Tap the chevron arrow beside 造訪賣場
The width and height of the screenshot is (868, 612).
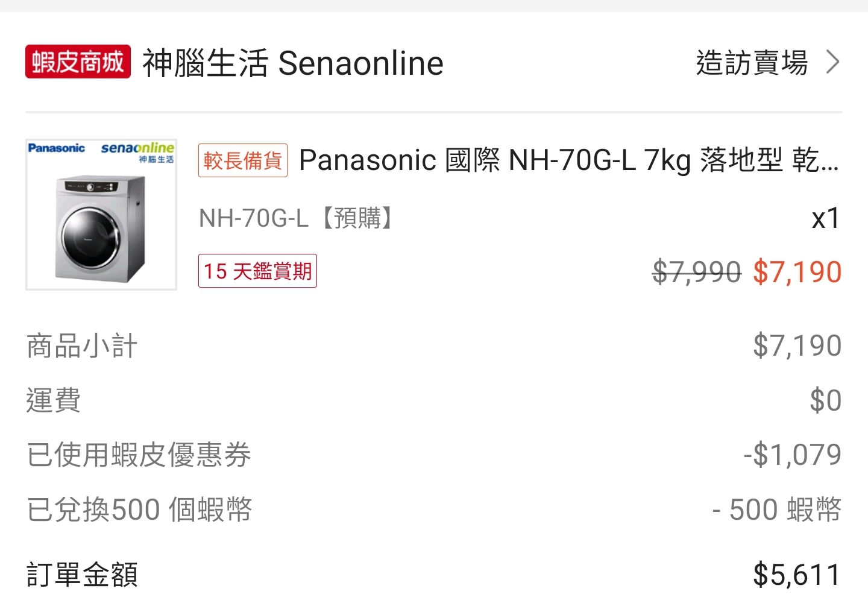point(833,62)
